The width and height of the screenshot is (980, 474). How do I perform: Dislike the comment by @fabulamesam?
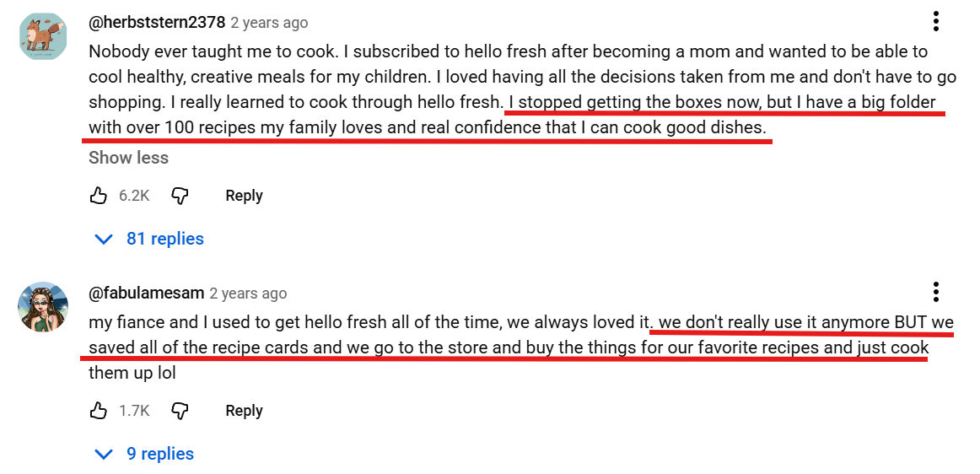[180, 411]
